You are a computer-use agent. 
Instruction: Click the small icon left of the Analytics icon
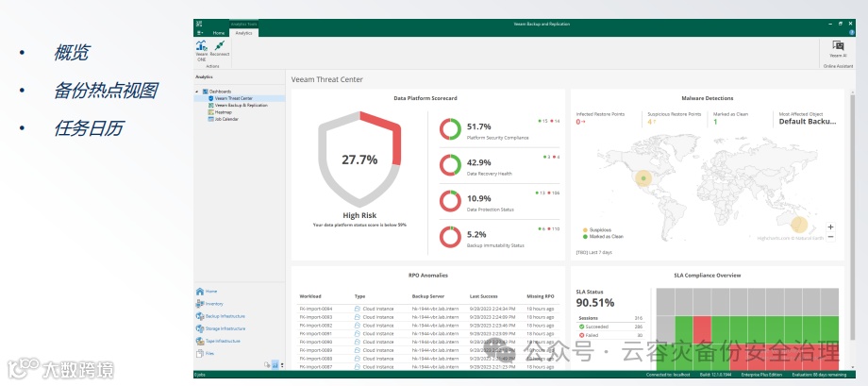tap(267, 365)
